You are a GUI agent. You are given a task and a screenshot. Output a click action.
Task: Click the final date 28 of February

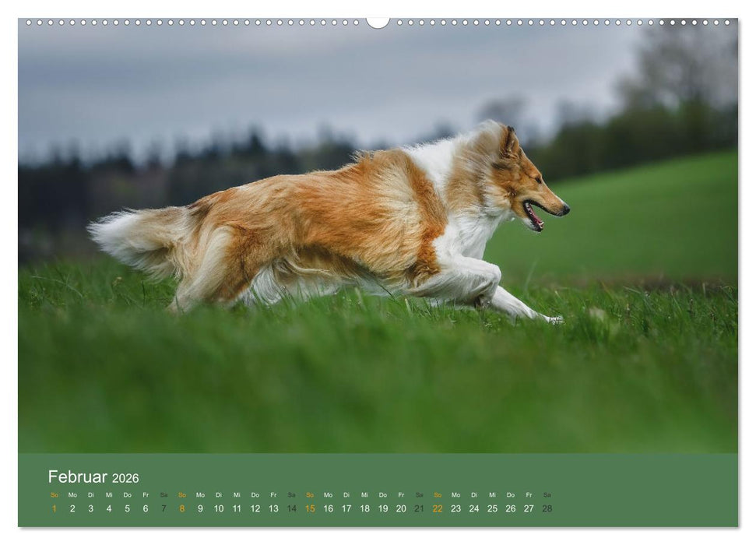[x=547, y=508]
